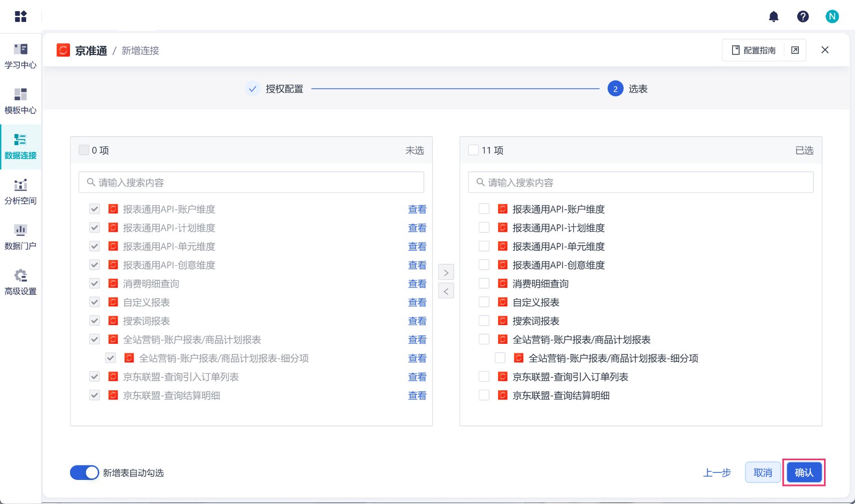Image resolution: width=855 pixels, height=504 pixels.
Task: Click the 已选 搜索词报表 table icon
Action: tap(502, 321)
